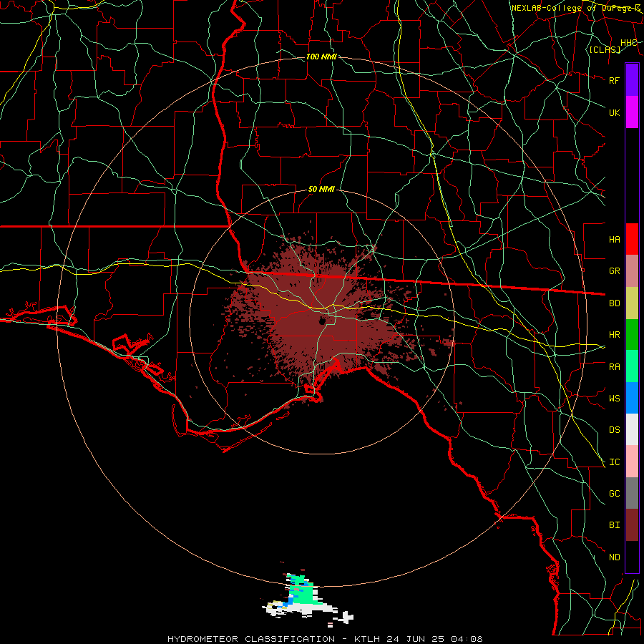Click the 100 NMI range ring label
Viewport: 644px width, 644px height.
321,57
